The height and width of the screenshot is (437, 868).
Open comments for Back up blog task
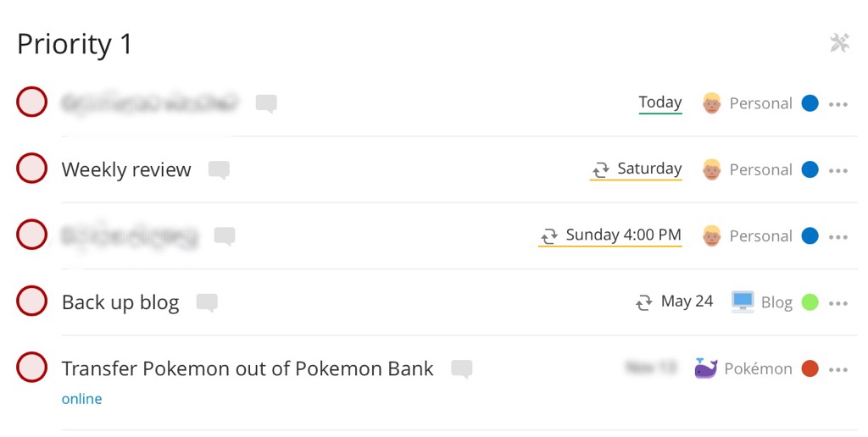(x=207, y=302)
